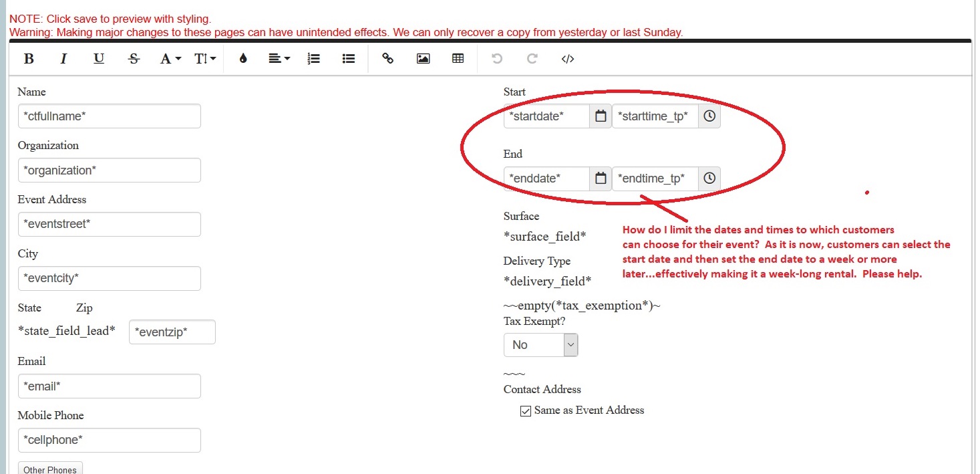Switch to HTML code view
Screen dimensions: 980x474
pyautogui.click(x=567, y=59)
